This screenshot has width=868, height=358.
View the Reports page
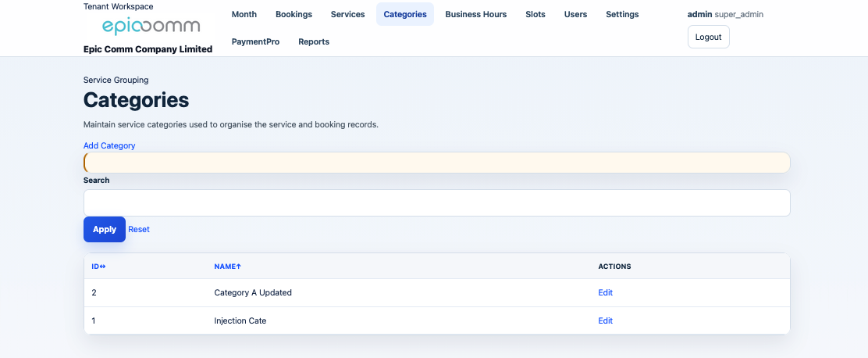click(314, 41)
